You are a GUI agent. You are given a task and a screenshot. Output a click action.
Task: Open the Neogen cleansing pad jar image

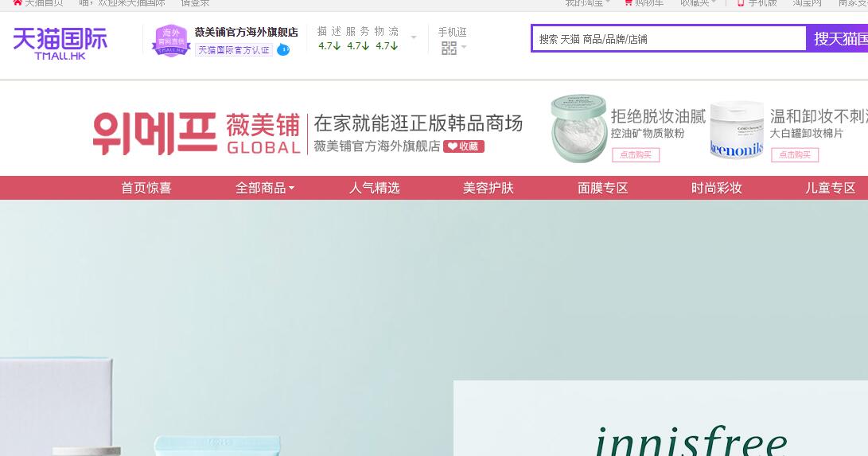pos(737,131)
